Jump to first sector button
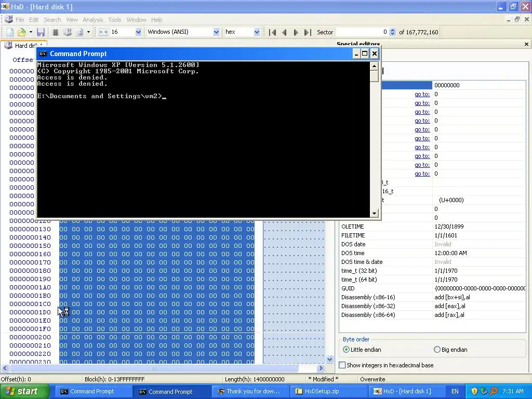The image size is (532, 399). point(272,32)
